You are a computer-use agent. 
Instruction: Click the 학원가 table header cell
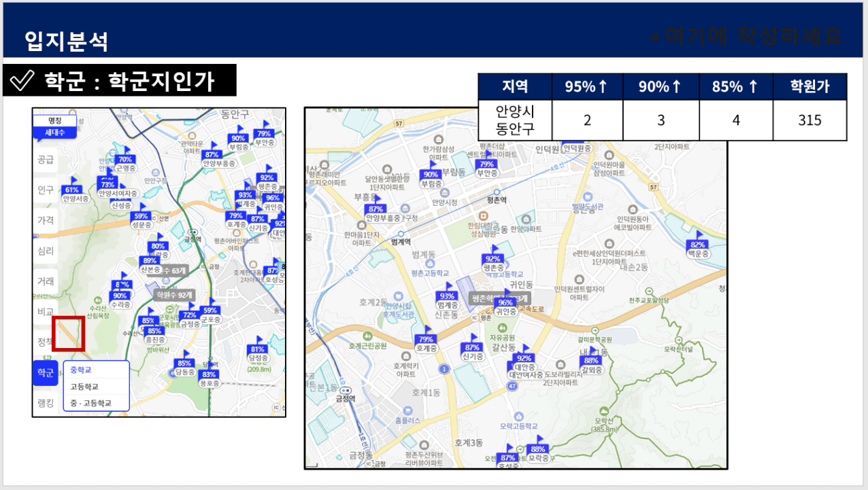coord(810,87)
